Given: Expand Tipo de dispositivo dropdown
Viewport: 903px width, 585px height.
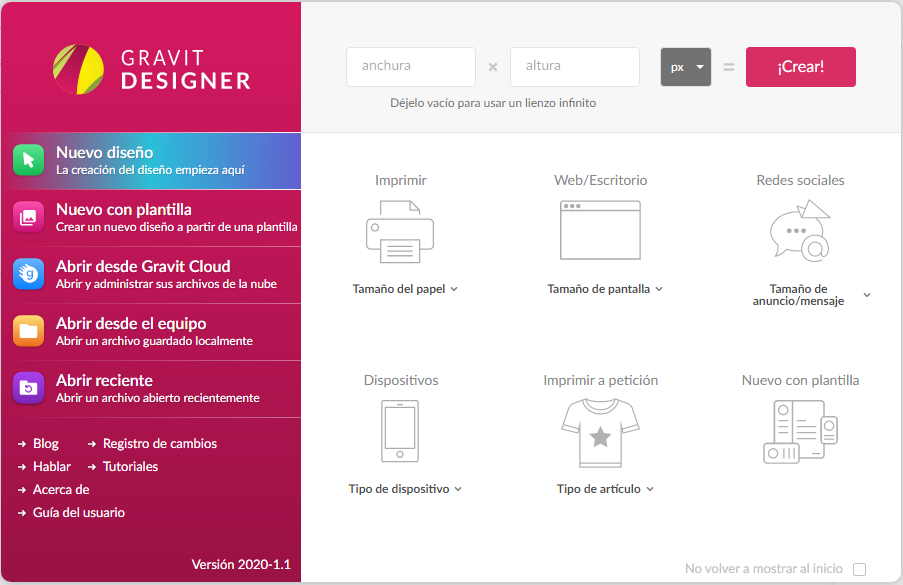Looking at the screenshot, I should point(405,489).
